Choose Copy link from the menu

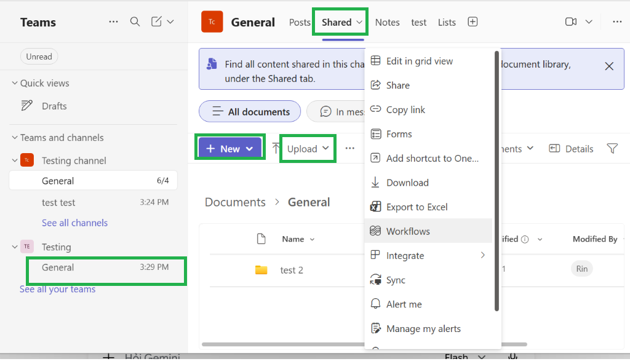pos(428,109)
